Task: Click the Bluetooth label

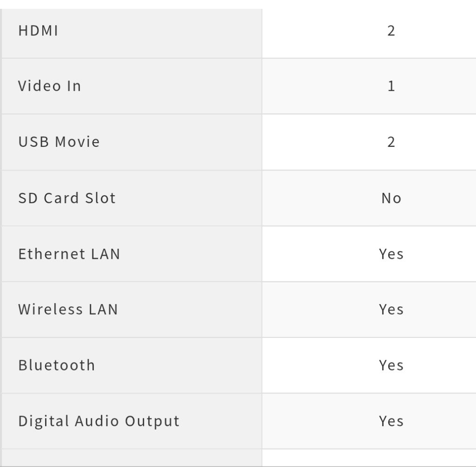Action: [57, 365]
